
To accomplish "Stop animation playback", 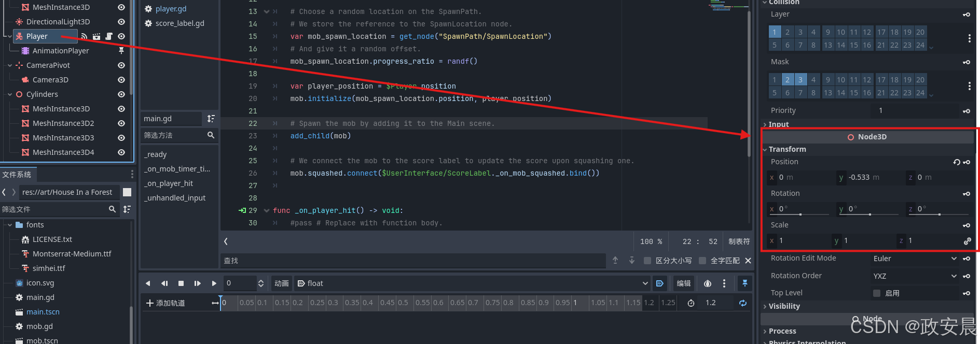I will 181,283.
